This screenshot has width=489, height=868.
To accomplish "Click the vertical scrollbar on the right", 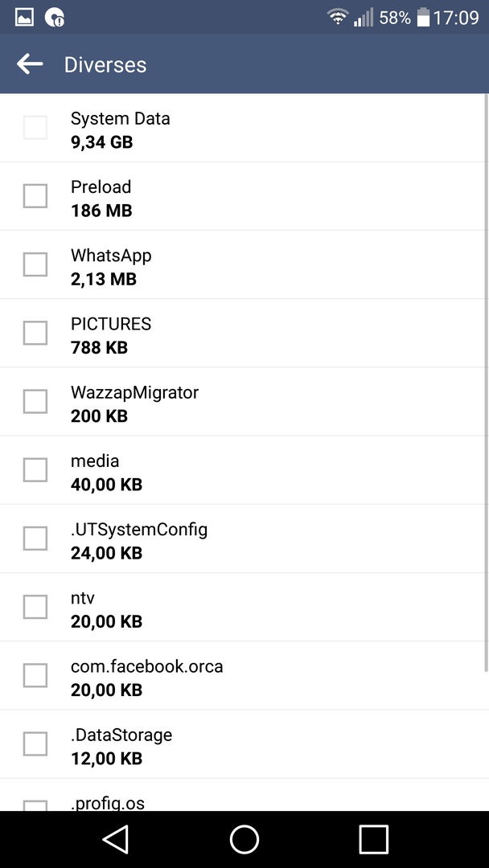I will pyautogui.click(x=487, y=382).
